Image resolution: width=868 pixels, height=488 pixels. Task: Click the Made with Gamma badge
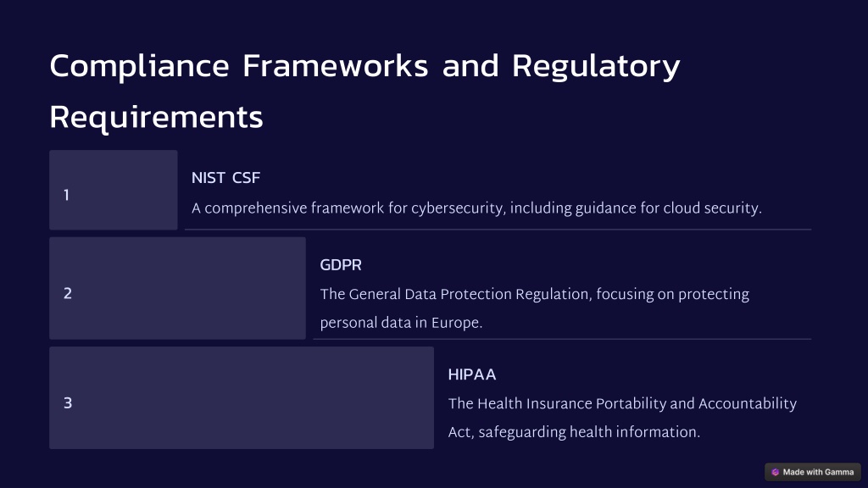pyautogui.click(x=812, y=472)
